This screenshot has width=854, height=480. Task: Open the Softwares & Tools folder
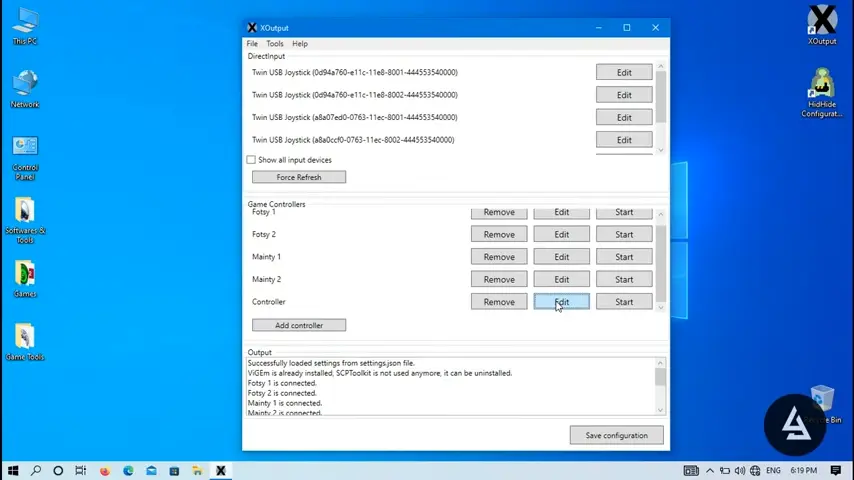(25, 221)
